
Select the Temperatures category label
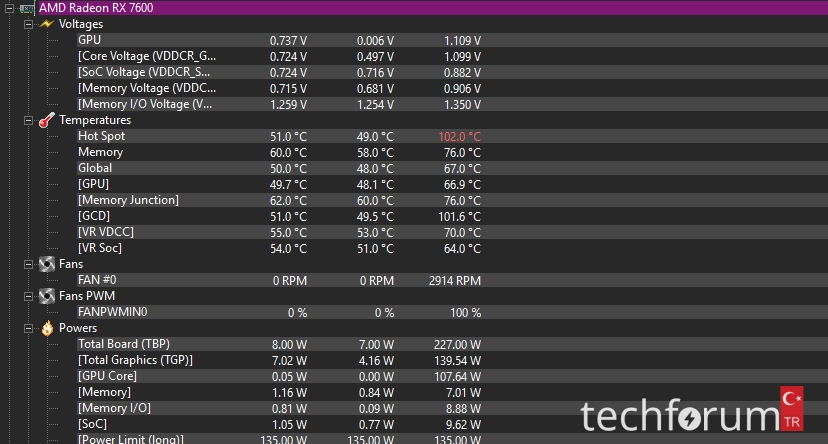(95, 120)
